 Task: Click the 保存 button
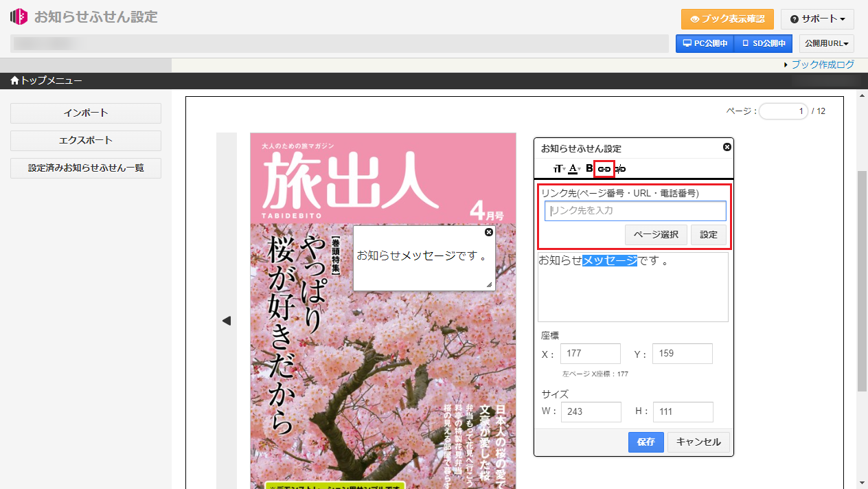click(x=646, y=442)
